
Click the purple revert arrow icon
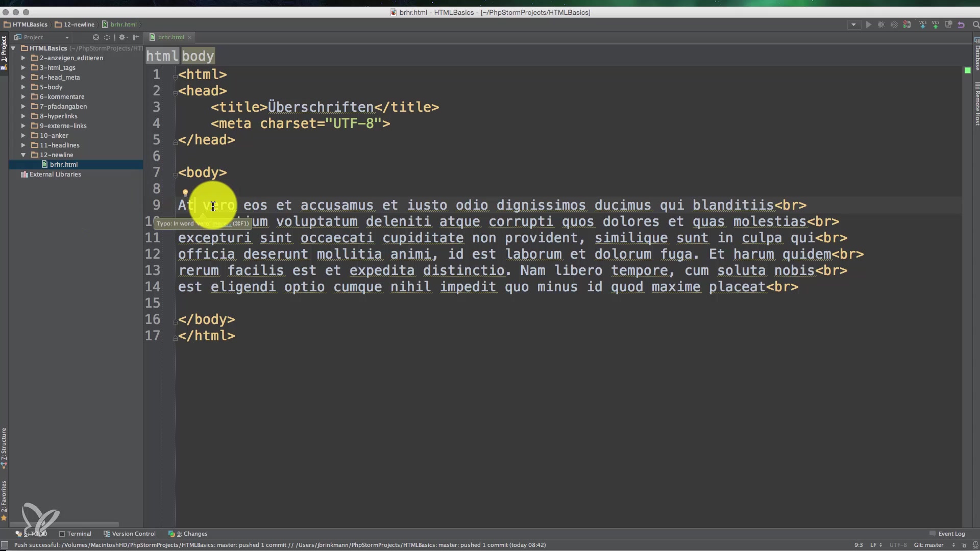pos(961,24)
